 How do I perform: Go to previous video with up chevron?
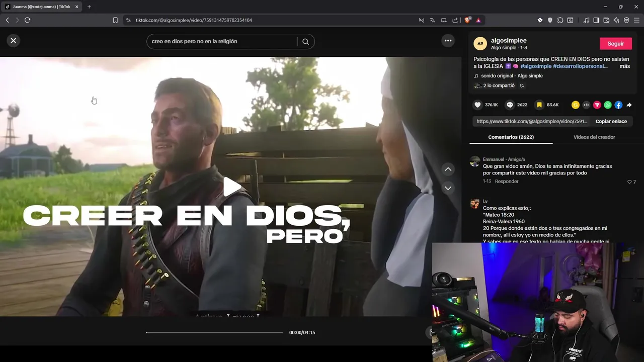(448, 169)
